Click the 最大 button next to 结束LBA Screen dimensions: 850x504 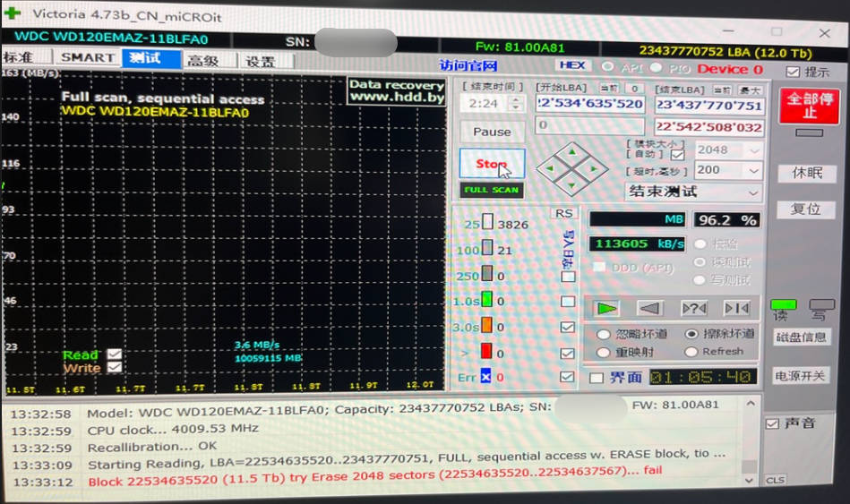tap(751, 90)
